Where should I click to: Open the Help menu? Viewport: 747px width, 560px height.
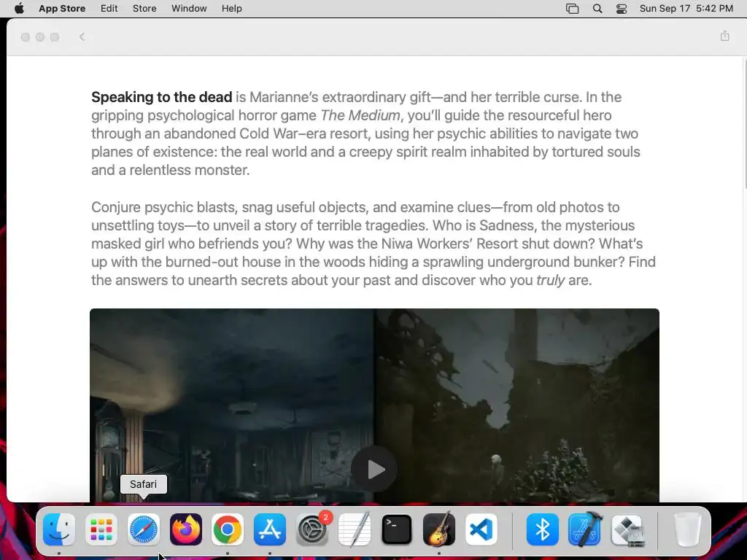tap(231, 9)
